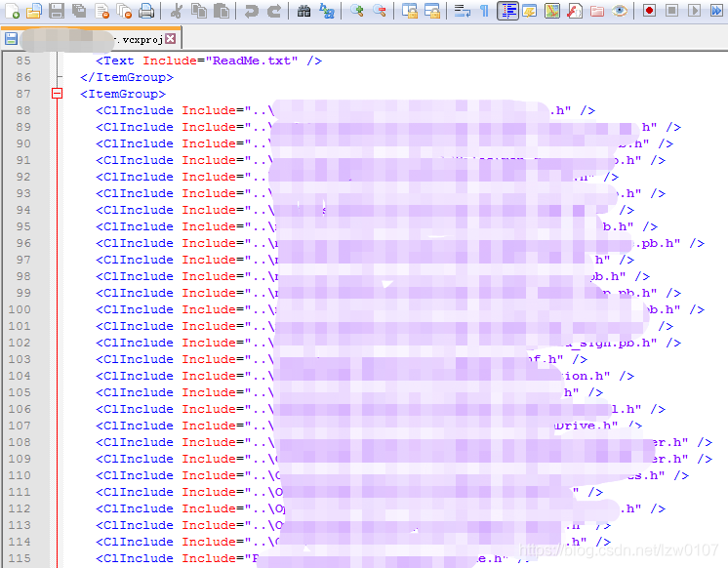Click <ClInclude tag on line 112
Viewport: 728px width, 568px height.
[135, 508]
